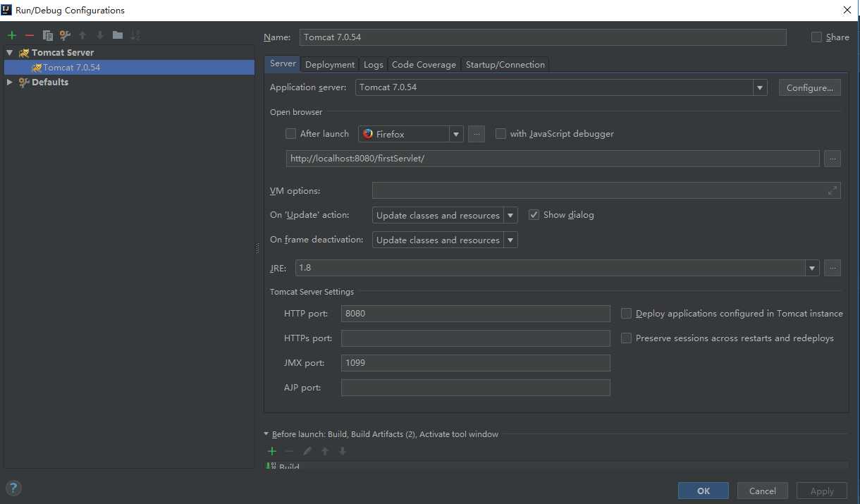
Task: Click into the HTTP port field
Action: pos(476,314)
